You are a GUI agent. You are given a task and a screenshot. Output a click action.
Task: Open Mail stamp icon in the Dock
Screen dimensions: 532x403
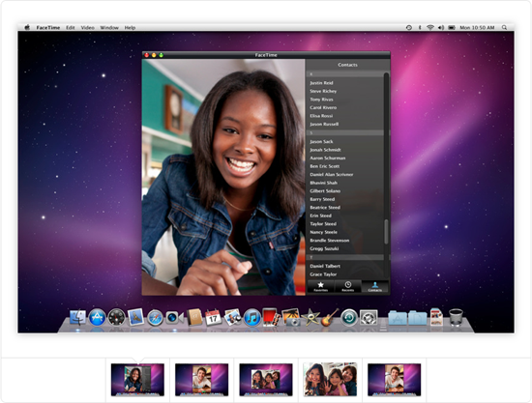point(135,317)
